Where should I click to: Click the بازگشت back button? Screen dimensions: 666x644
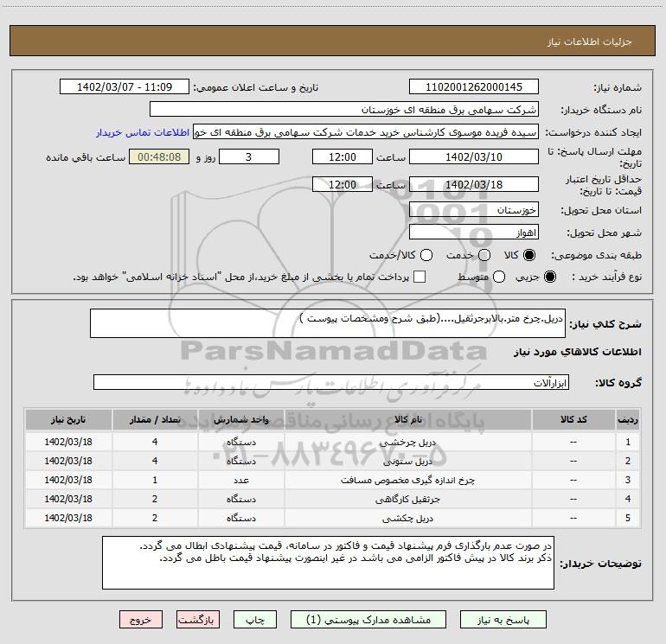pyautogui.click(x=198, y=620)
